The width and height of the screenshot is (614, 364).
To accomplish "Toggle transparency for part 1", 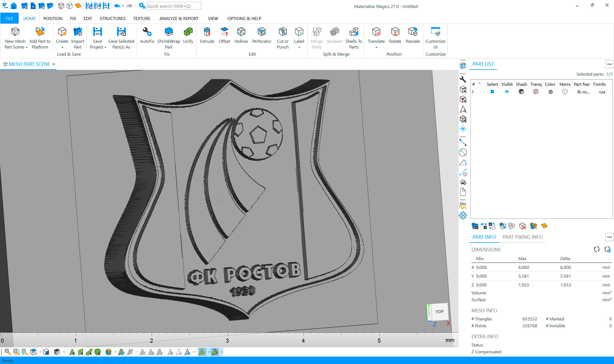I will click(536, 92).
